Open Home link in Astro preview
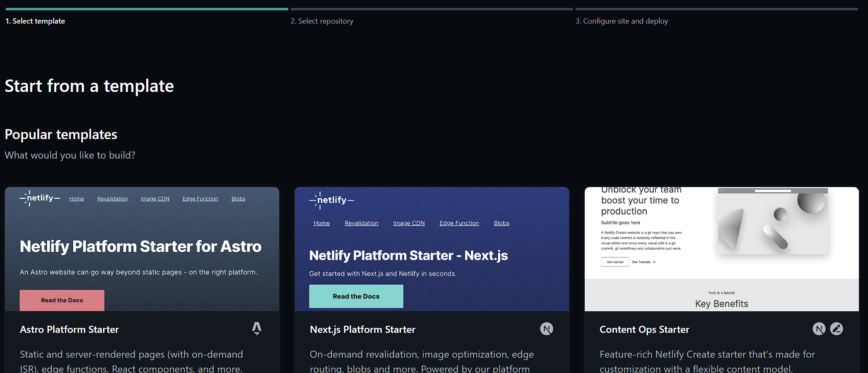The image size is (868, 373). tap(77, 199)
